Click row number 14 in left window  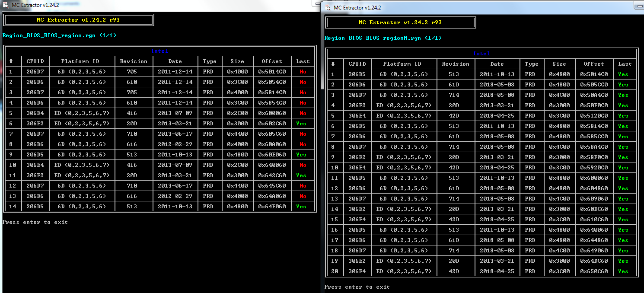click(x=13, y=207)
